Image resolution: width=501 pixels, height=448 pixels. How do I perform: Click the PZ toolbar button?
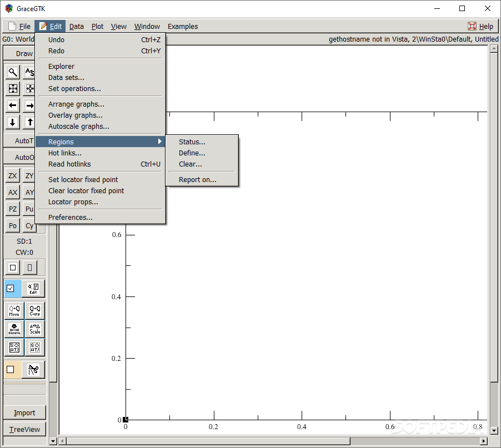[13, 209]
